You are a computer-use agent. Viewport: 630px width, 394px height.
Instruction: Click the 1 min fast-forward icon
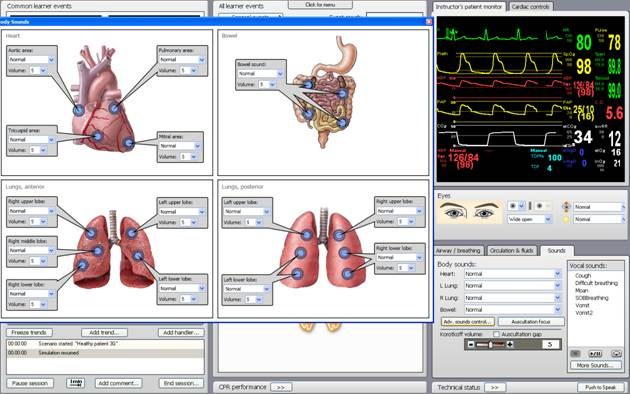(76, 383)
